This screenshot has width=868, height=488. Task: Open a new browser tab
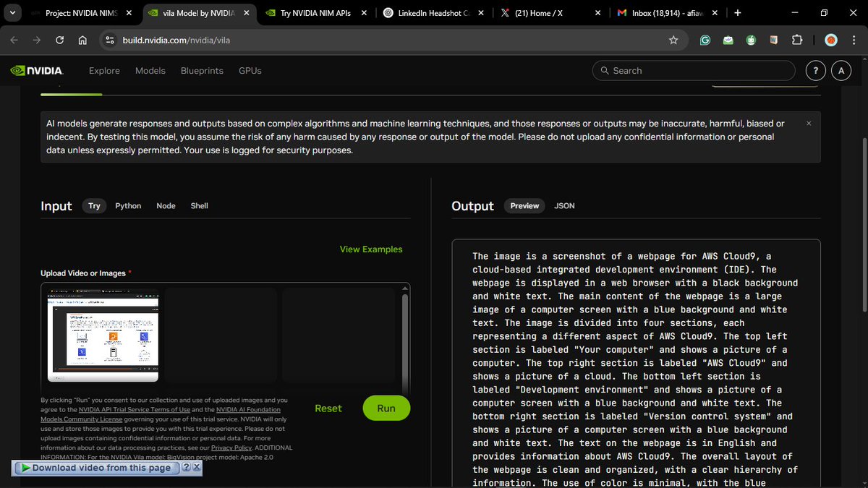(x=737, y=13)
